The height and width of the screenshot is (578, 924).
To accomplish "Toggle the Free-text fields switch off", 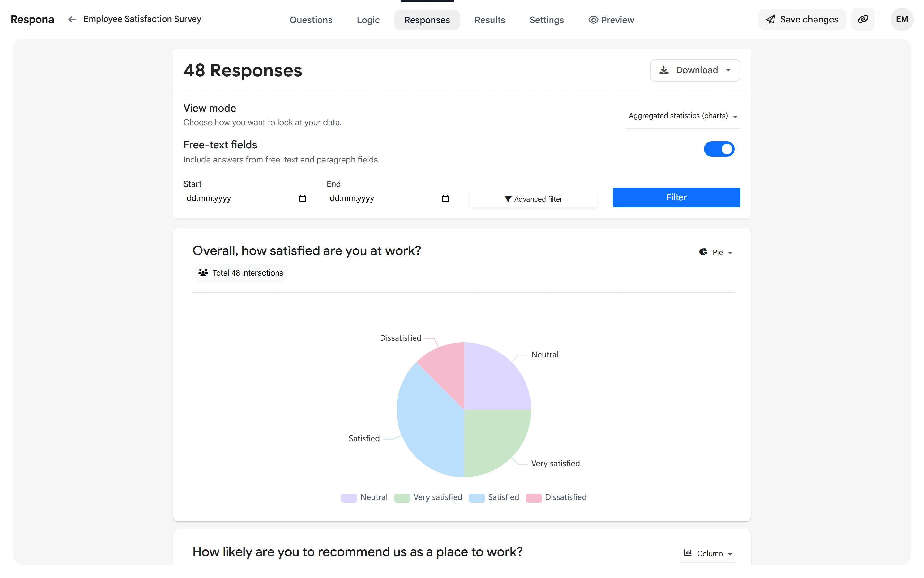I will tap(719, 149).
